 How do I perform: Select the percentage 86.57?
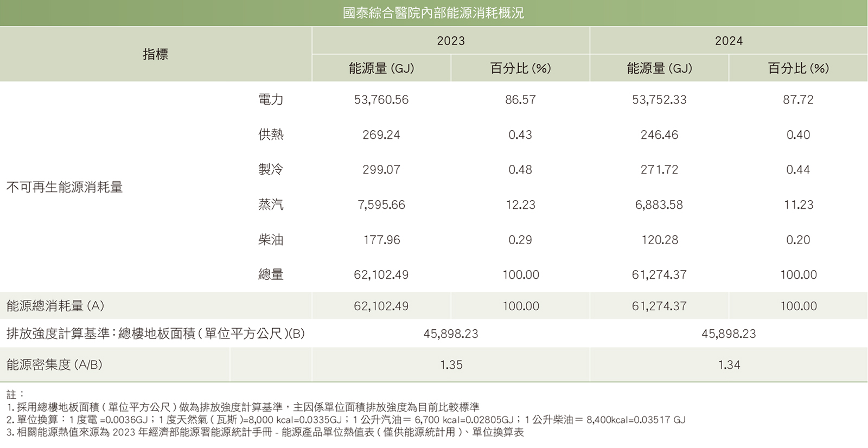[520, 100]
